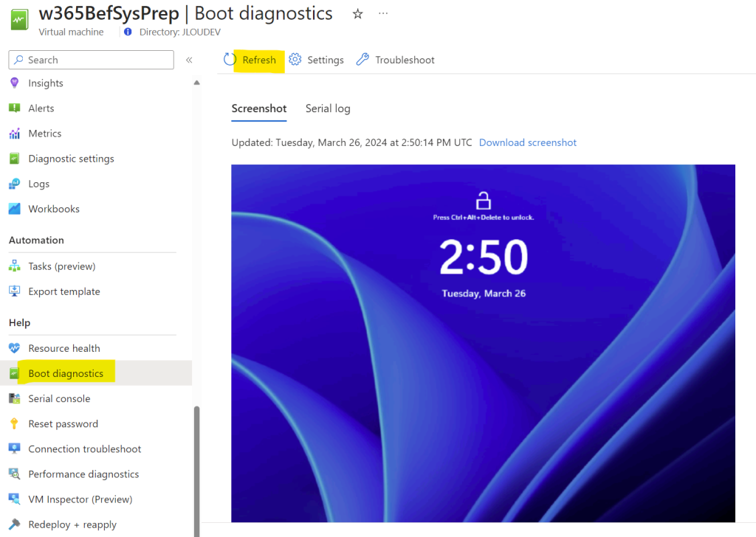Collapse the sidebar with the double chevron
The image size is (756, 537).
tap(189, 60)
